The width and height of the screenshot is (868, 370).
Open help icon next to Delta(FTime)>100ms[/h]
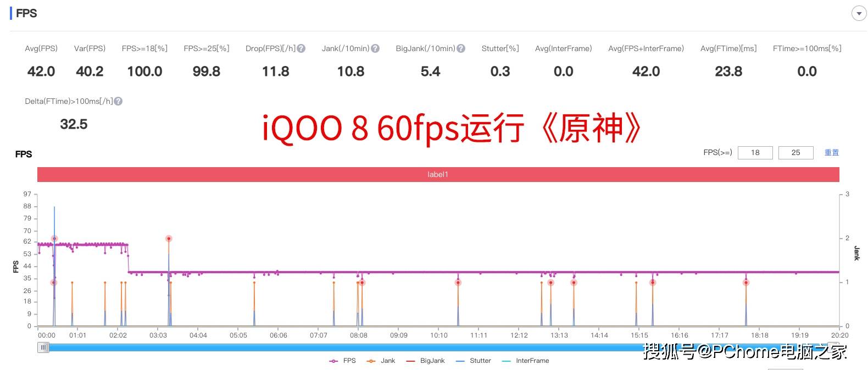click(118, 101)
